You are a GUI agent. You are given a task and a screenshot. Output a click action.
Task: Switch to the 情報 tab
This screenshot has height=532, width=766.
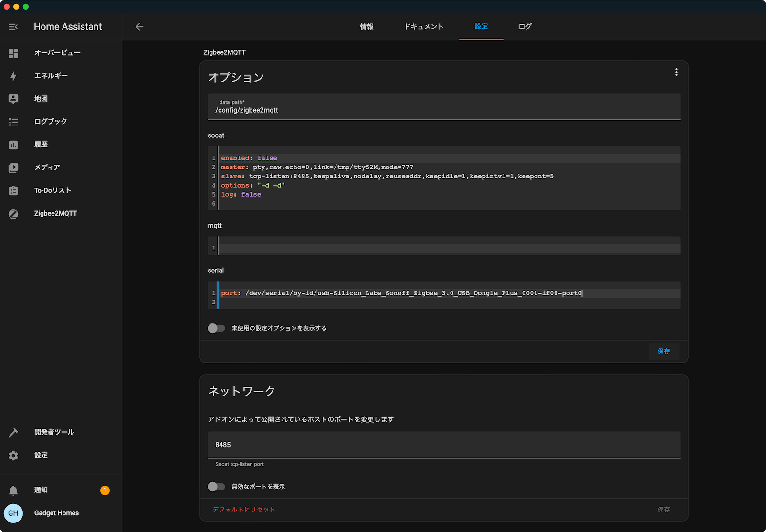point(367,27)
